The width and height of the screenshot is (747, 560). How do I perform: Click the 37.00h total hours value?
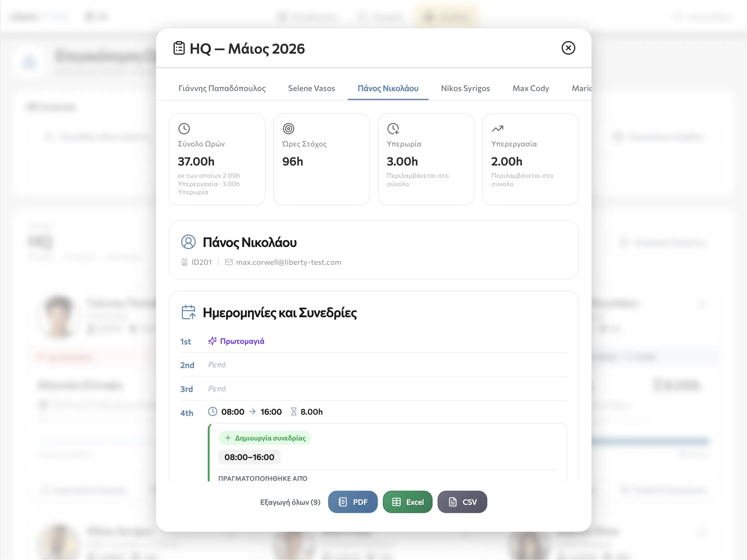coord(196,161)
